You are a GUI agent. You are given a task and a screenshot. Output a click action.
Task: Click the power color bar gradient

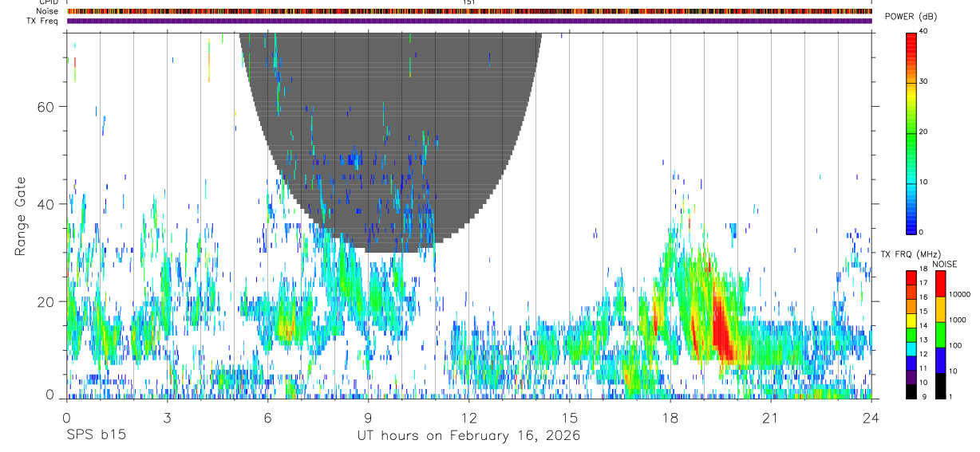pyautogui.click(x=911, y=132)
